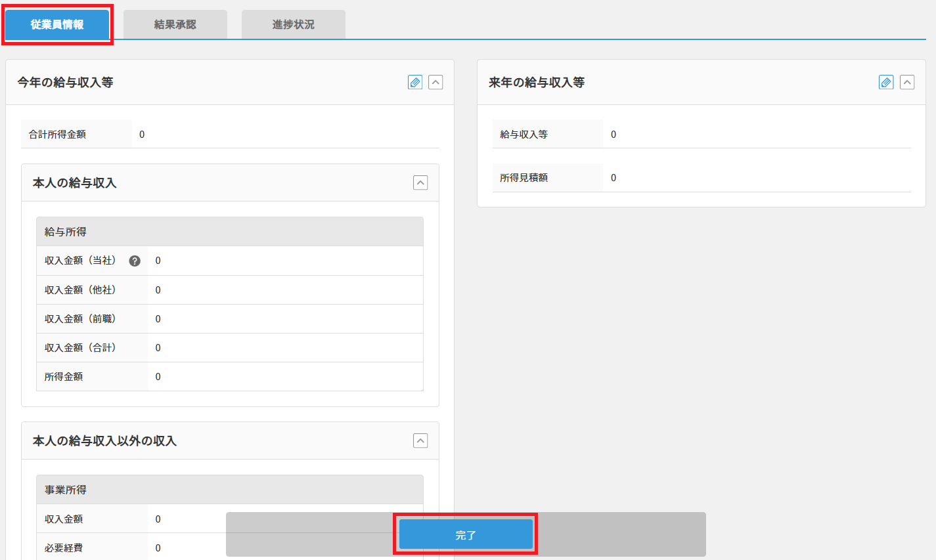Collapse the 本人の給与収入 section

pos(420,183)
